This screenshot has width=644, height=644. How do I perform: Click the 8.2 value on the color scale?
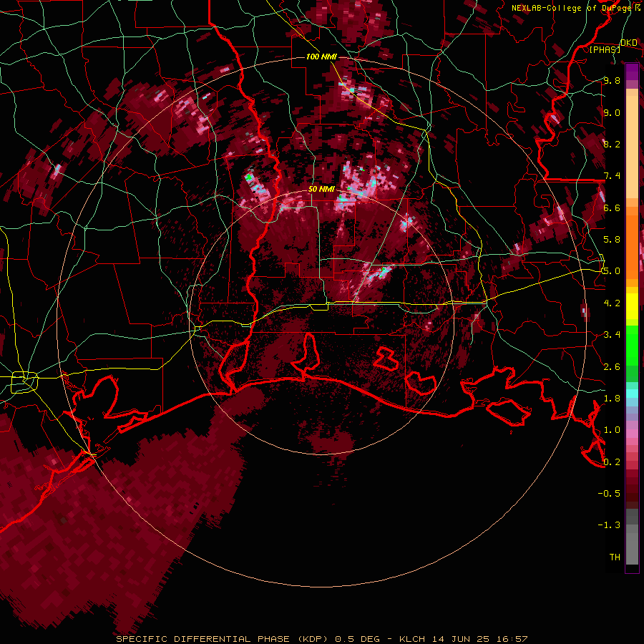tap(612, 145)
